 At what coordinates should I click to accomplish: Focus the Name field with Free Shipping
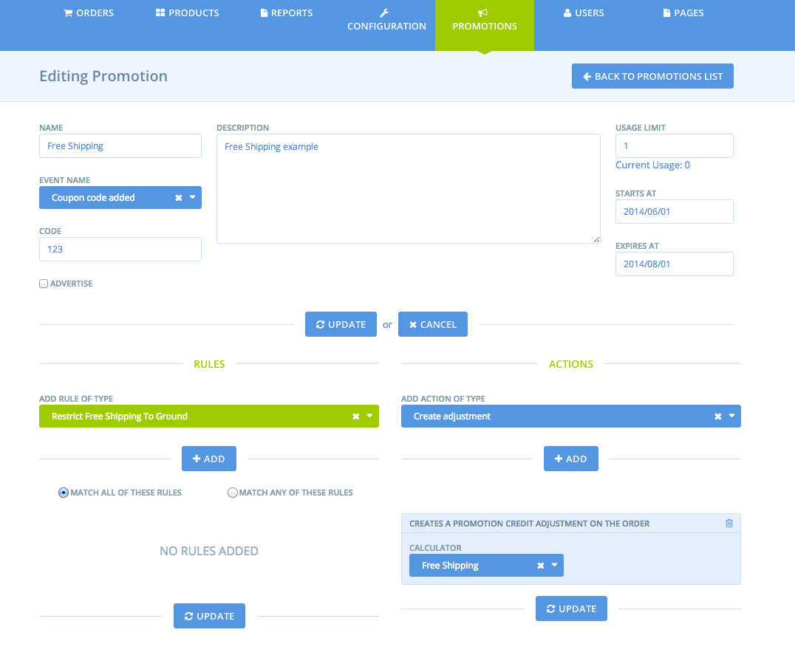120,146
